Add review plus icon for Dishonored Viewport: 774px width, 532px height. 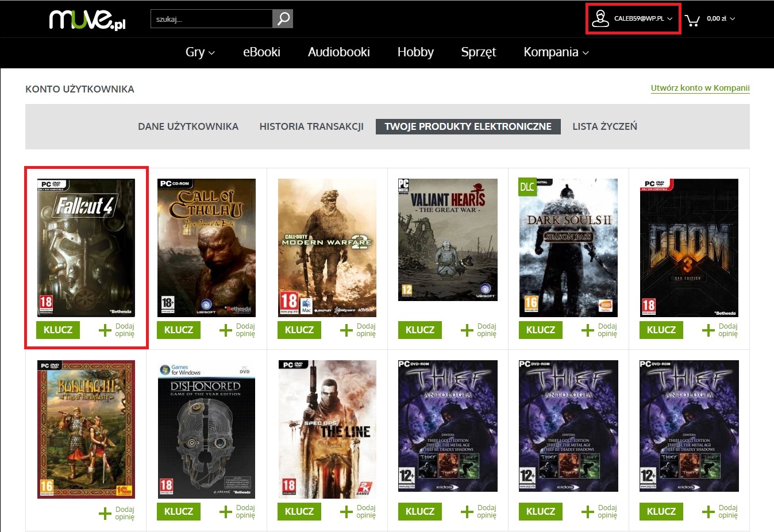pos(225,512)
